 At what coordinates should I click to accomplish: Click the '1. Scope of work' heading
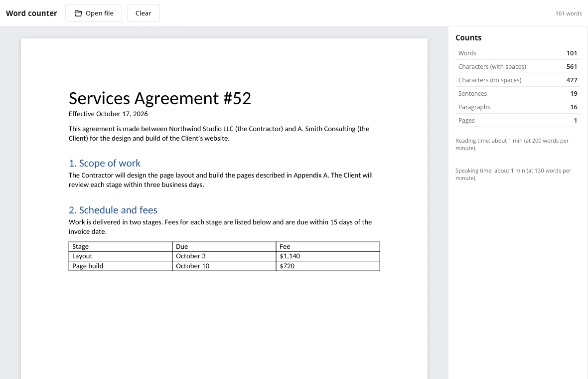104,163
